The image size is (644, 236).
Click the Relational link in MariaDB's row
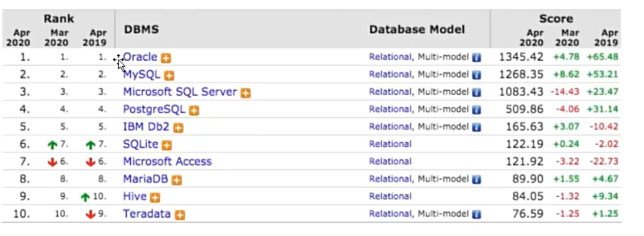pos(390,179)
